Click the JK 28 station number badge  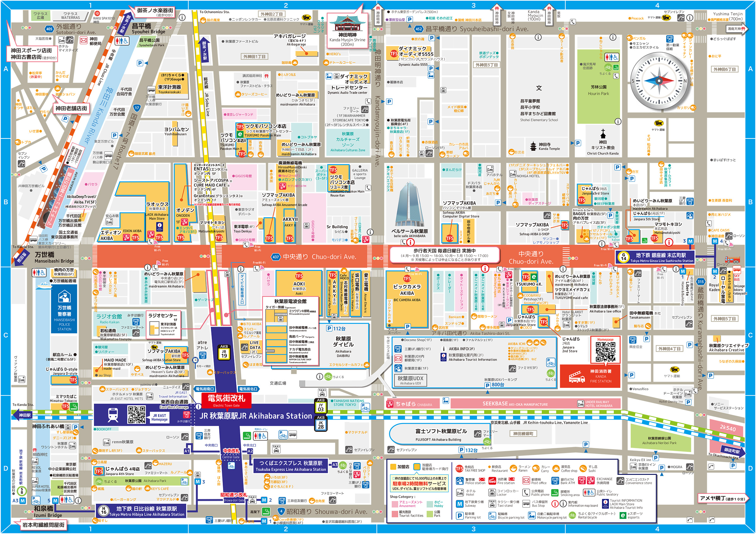321,423
